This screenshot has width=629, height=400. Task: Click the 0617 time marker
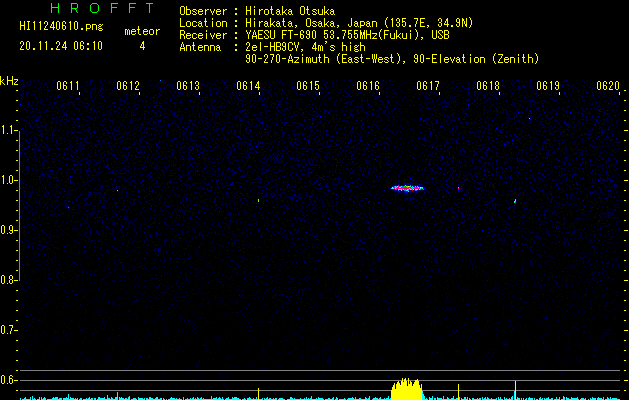coord(428,86)
